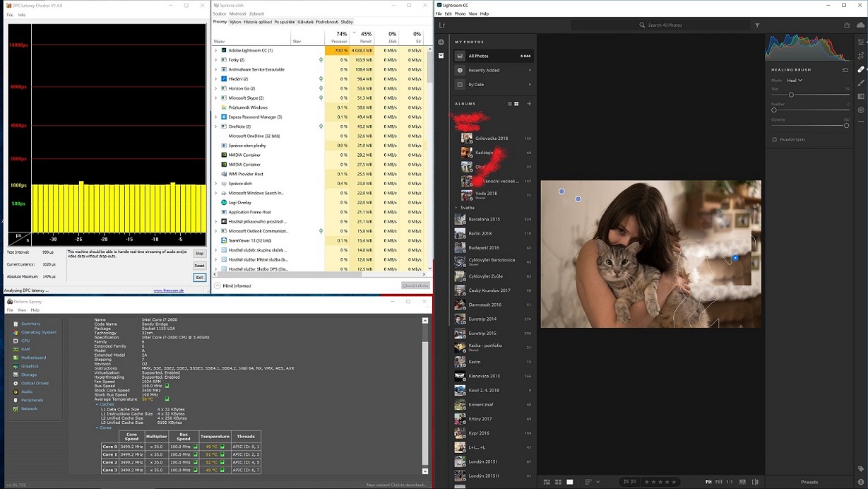Open Info menu in DPC Latency Checker
Viewport: 868px width, 489px height.
click(22, 14)
